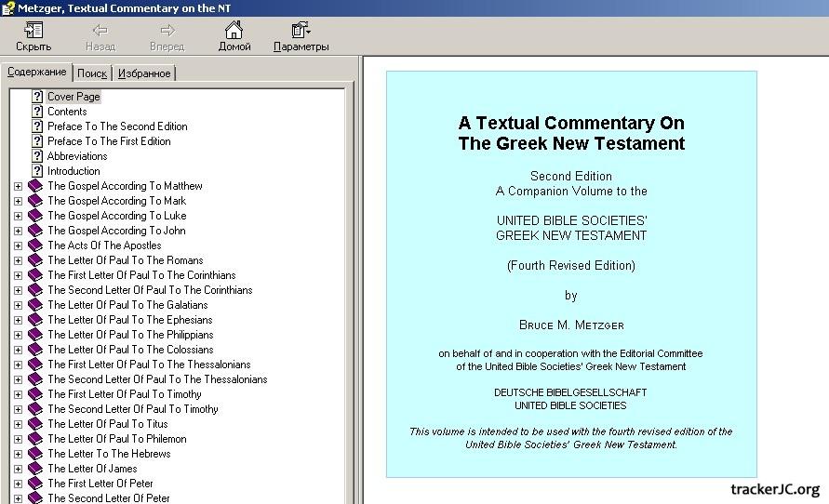Click the book icon beside The Letter Of James
Screen dimensions: 829x504
35,469
